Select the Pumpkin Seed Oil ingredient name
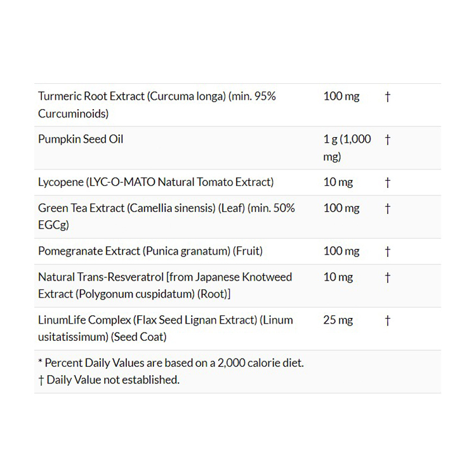This screenshot has height=476, width=476. coord(81,139)
